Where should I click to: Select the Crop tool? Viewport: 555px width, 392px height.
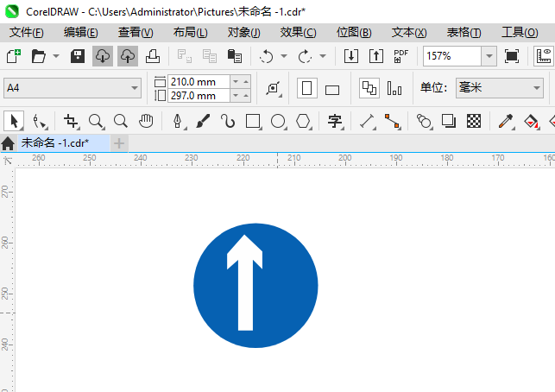(x=71, y=122)
